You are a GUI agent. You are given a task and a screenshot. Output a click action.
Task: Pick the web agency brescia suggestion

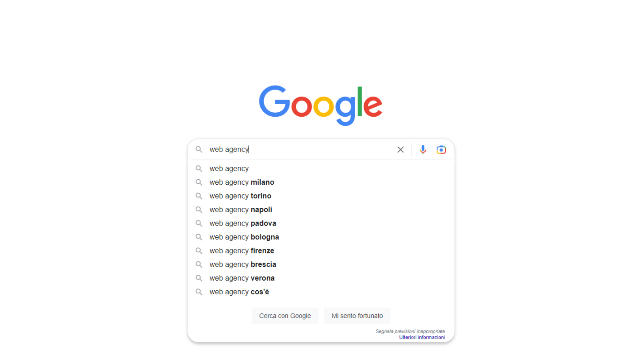[321, 264]
